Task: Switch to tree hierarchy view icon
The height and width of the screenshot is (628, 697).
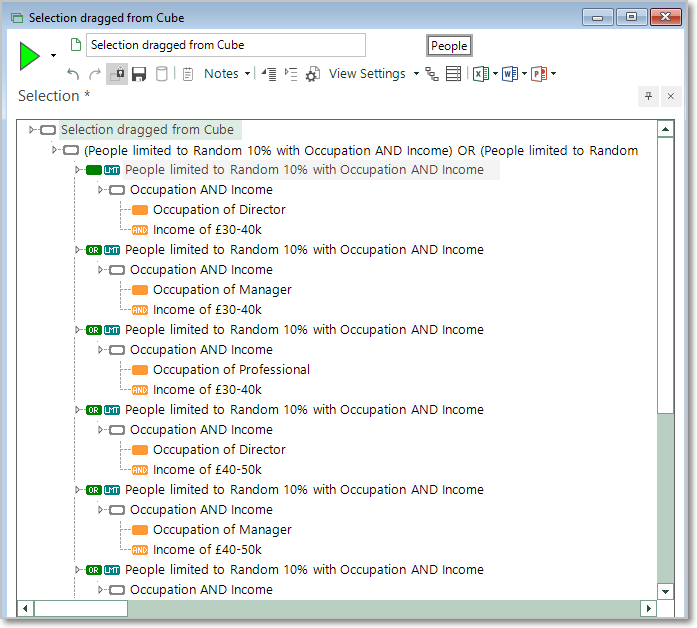Action: point(432,74)
